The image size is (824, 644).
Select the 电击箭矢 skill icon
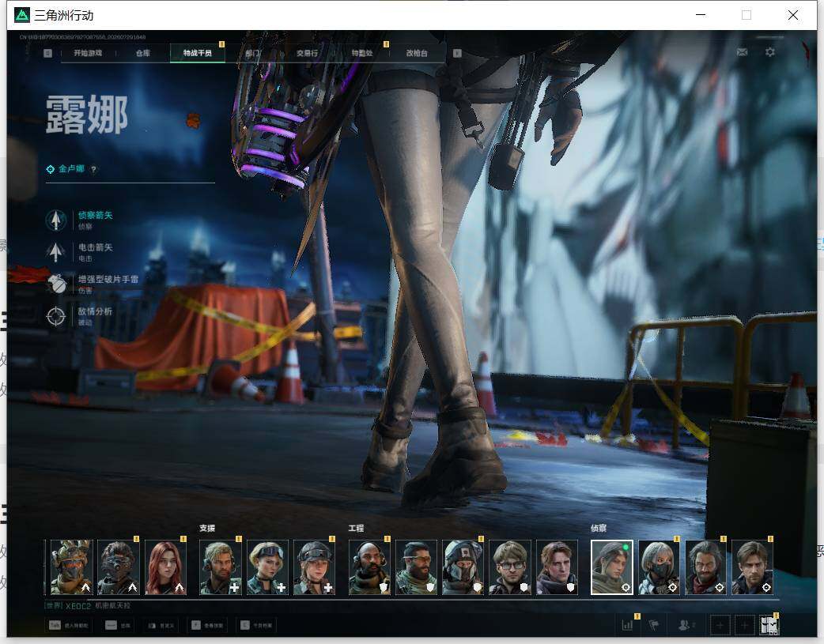coord(55,252)
